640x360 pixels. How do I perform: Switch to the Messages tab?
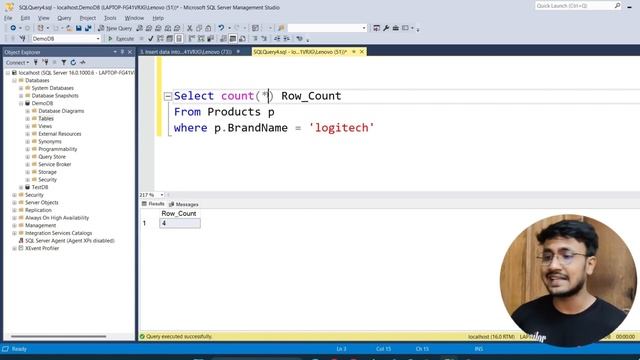point(184,204)
